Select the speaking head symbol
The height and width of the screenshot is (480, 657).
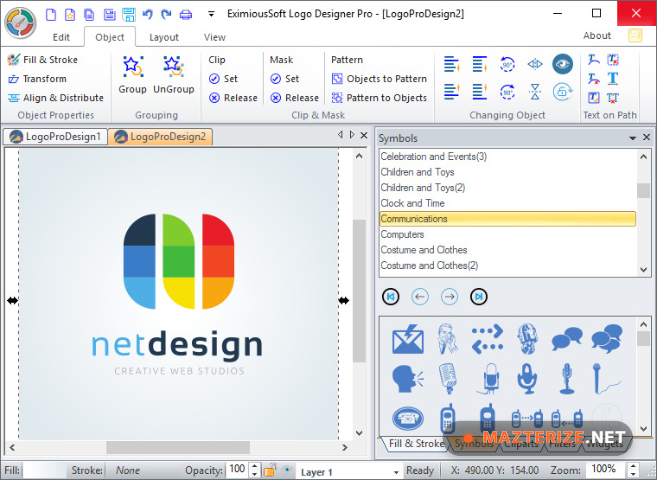408,379
